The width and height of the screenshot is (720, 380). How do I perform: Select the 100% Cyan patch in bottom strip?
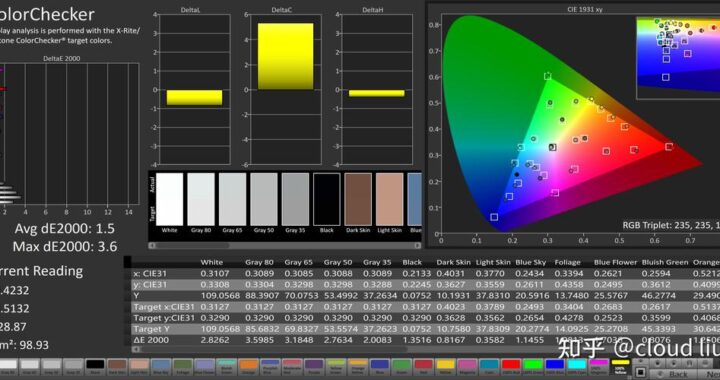[x=577, y=367]
